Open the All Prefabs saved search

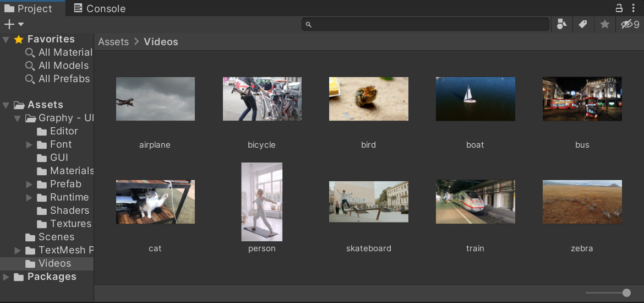click(64, 79)
